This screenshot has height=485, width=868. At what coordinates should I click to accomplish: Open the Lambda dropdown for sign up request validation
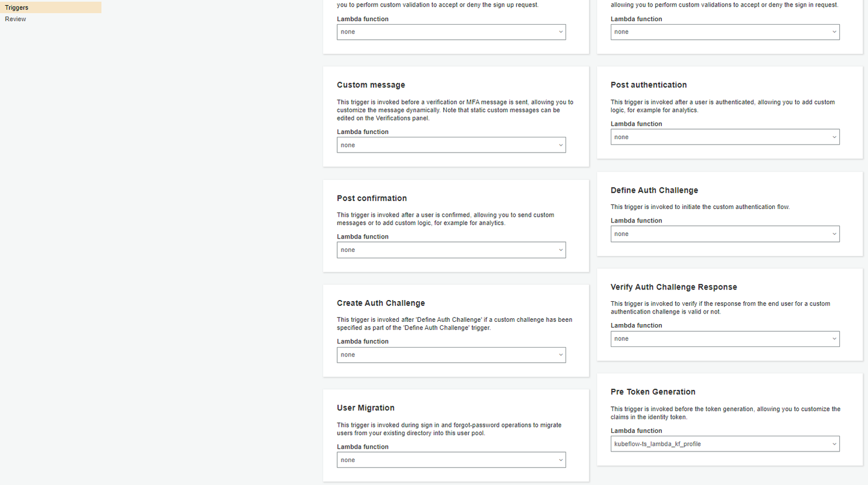[x=451, y=32]
